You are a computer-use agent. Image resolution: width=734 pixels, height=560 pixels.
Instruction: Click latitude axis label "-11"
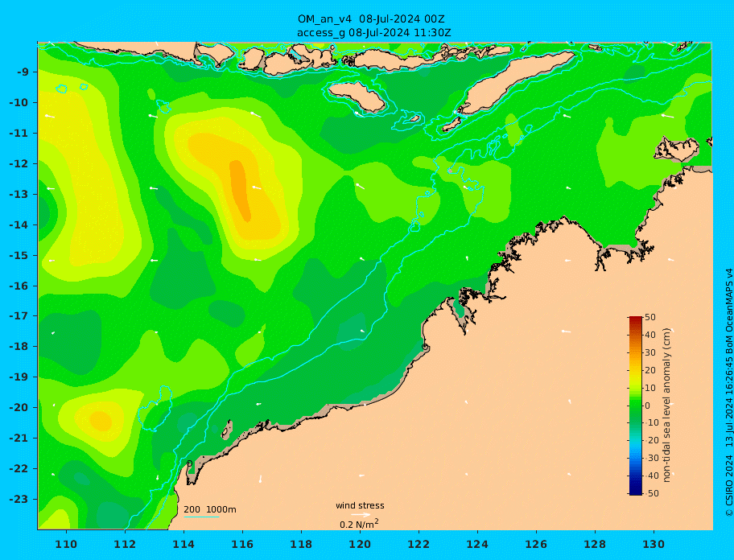click(19, 134)
